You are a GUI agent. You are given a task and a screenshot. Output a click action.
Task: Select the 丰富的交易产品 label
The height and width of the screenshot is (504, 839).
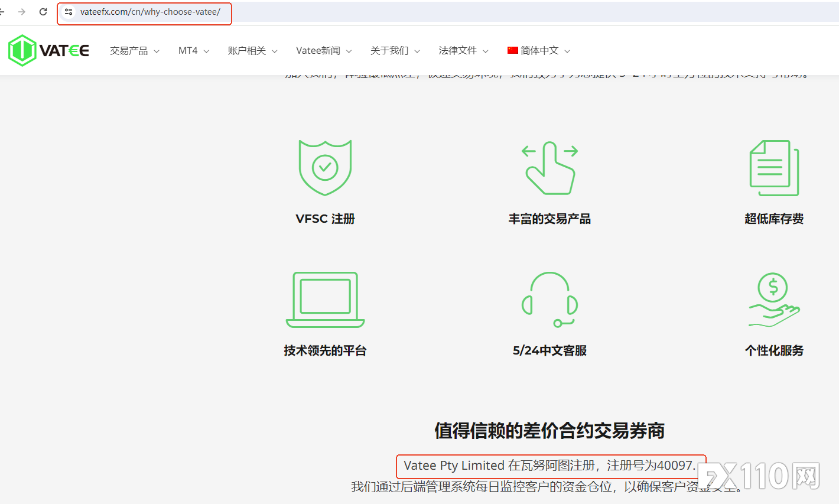549,219
